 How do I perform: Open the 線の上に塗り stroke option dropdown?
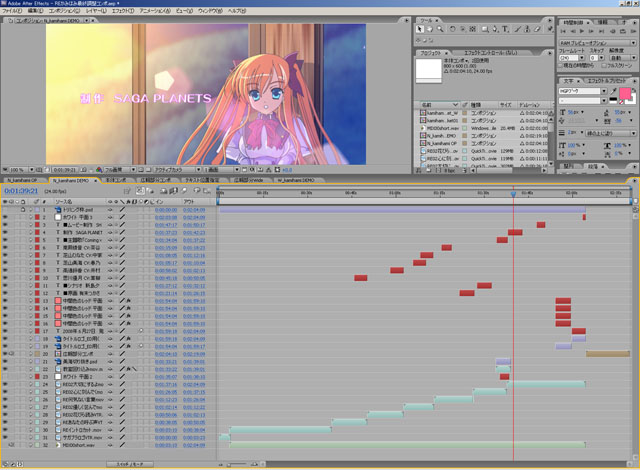(611, 133)
